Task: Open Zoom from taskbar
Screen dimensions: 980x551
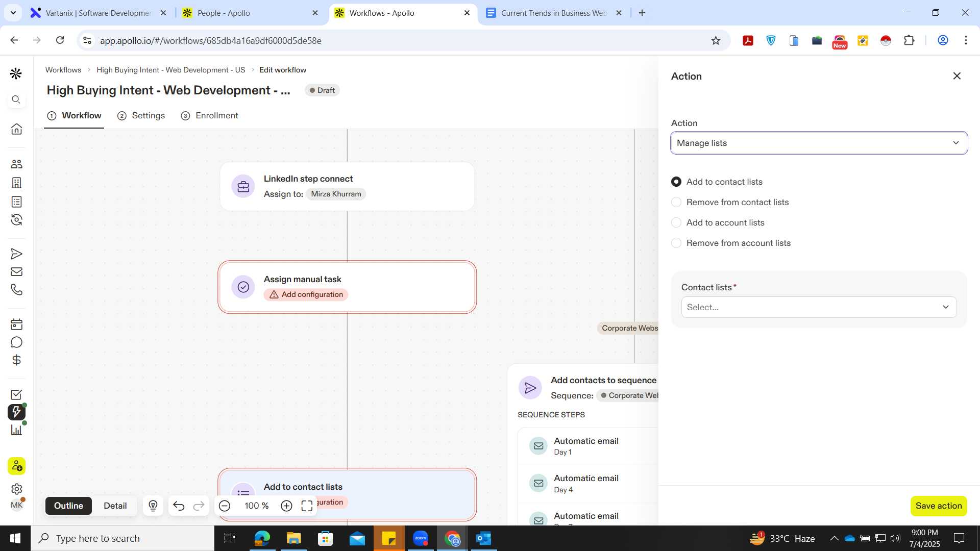Action: [421, 538]
